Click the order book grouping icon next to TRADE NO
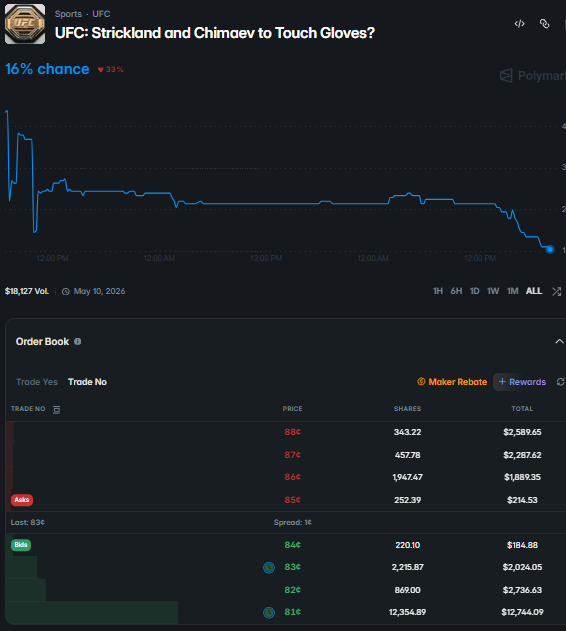 coord(56,410)
